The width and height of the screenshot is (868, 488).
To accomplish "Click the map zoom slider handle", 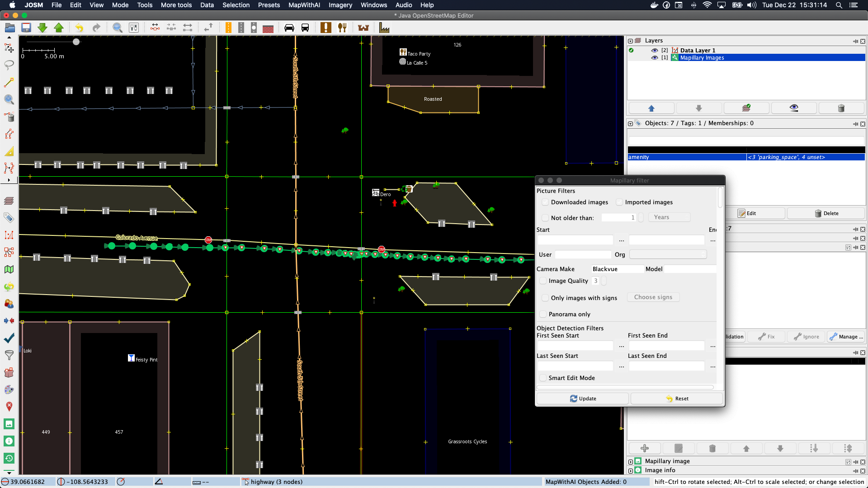I will pos(76,42).
